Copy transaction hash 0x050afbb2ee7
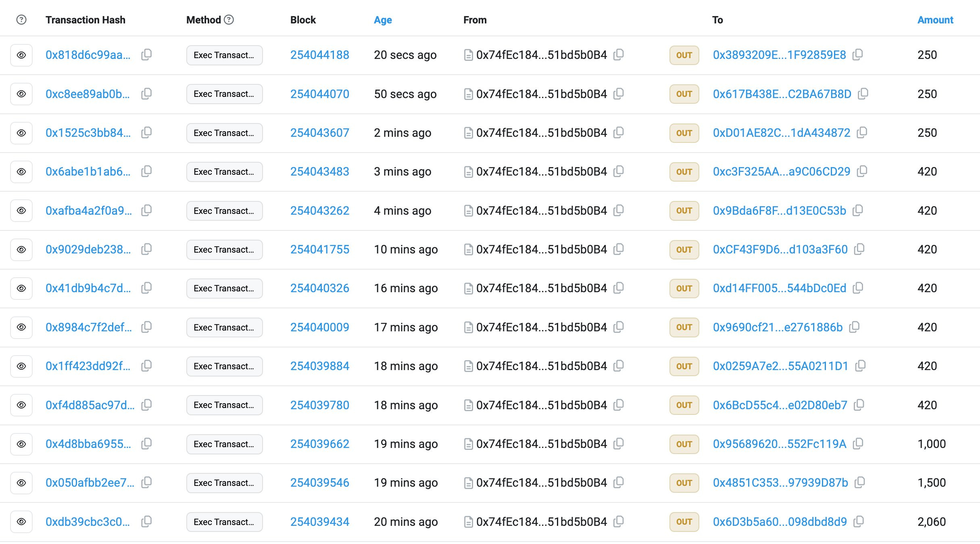The width and height of the screenshot is (980, 544). tap(146, 483)
